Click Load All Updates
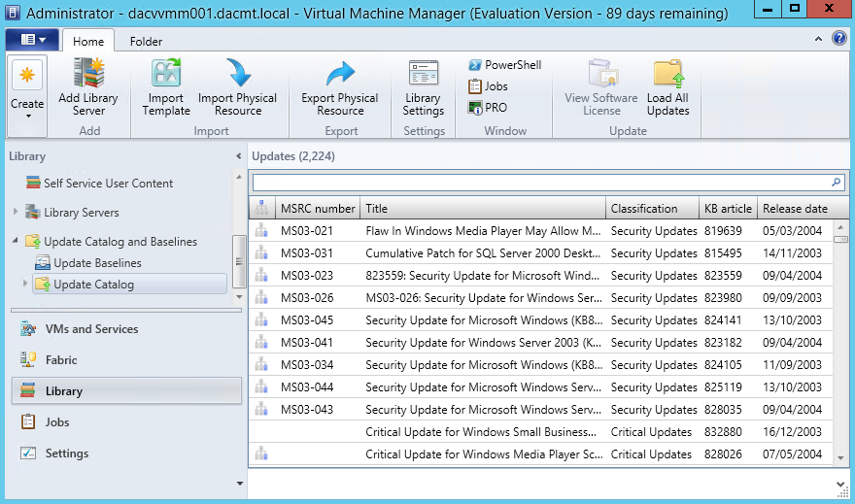The height and width of the screenshot is (504, 855). point(668,87)
